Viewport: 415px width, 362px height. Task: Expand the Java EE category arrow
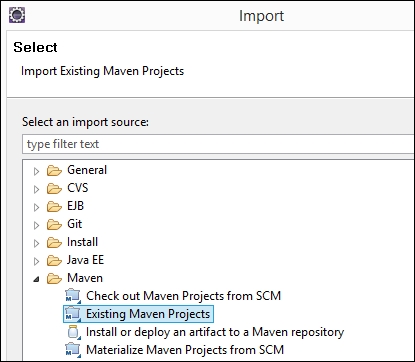[36, 261]
